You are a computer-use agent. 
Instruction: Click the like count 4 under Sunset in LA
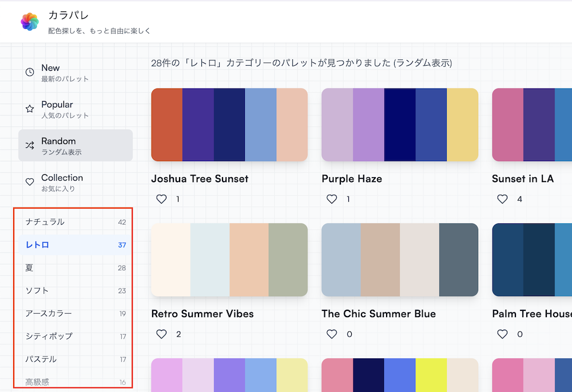point(519,199)
